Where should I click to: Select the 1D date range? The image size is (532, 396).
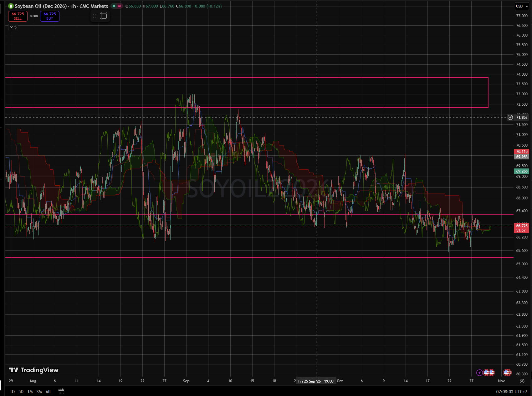click(12, 392)
